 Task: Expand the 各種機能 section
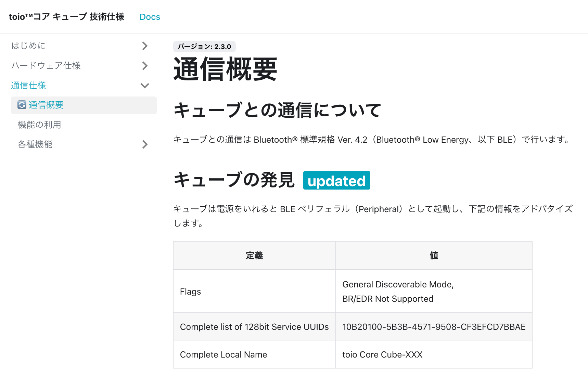(144, 144)
